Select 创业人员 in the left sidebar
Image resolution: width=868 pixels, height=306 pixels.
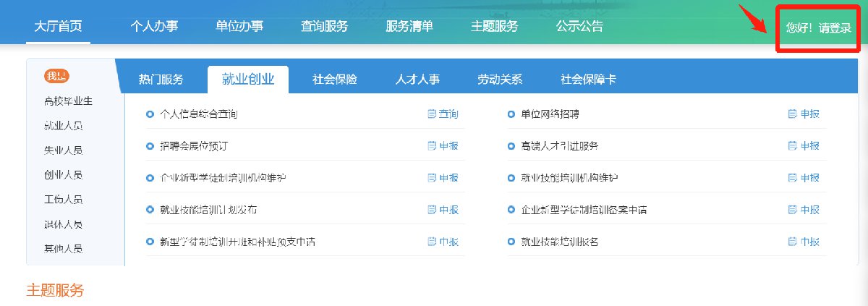[x=63, y=175]
